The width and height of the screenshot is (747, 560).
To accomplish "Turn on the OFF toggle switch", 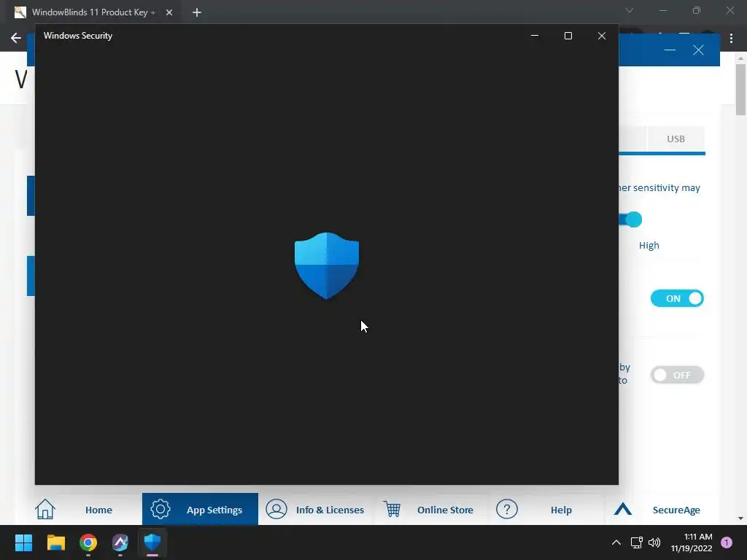I will (677, 375).
